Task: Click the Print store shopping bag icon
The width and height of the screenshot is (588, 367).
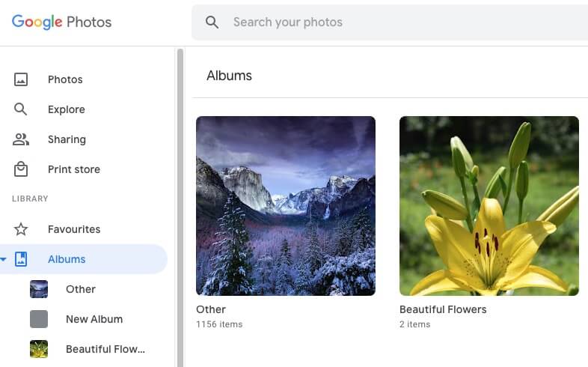Action: [x=21, y=169]
